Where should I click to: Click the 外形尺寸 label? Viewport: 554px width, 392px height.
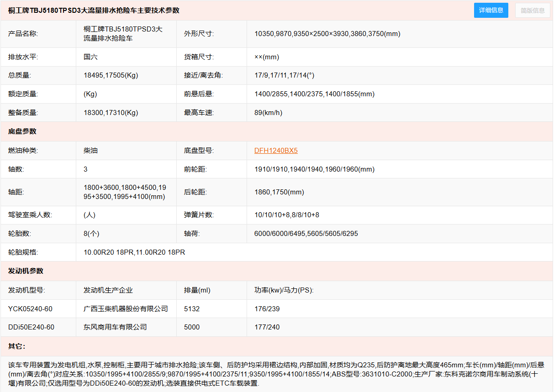(x=199, y=34)
